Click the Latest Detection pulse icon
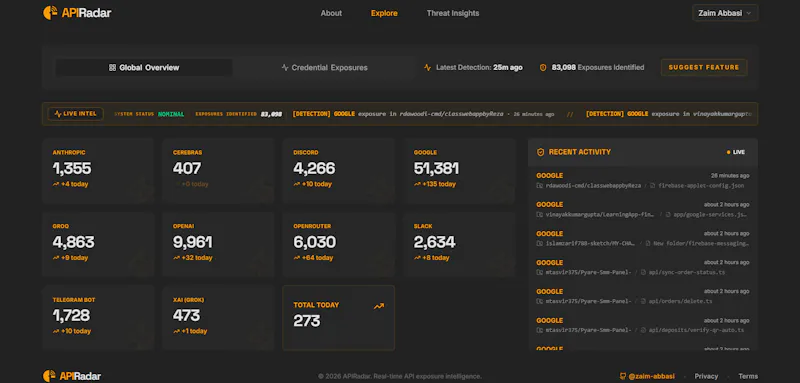800x383 pixels. pos(428,67)
